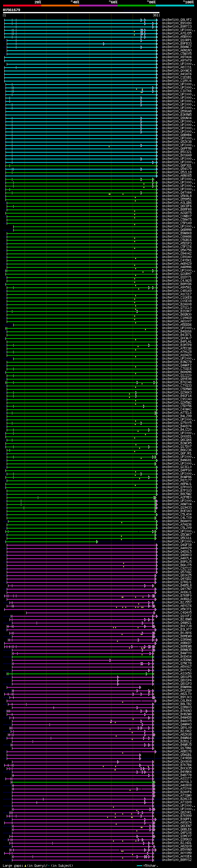This screenshot has height=868, width=197.
Task: Select label UniRef100_C6LRK4
Action: tap(177, 700)
